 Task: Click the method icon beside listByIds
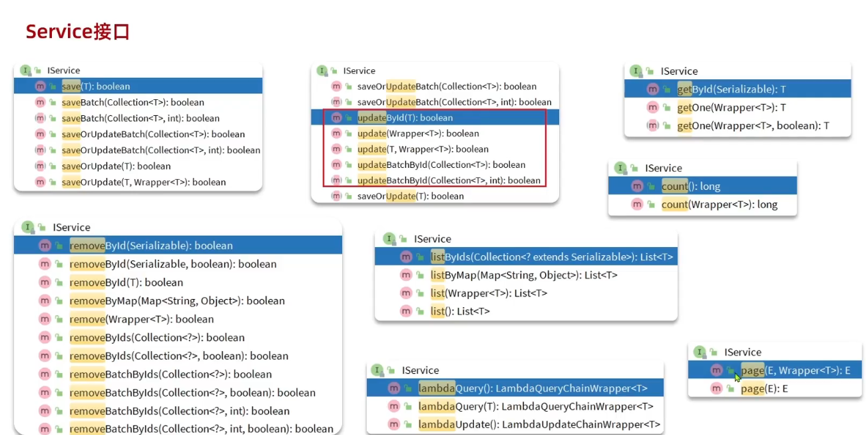click(x=405, y=257)
